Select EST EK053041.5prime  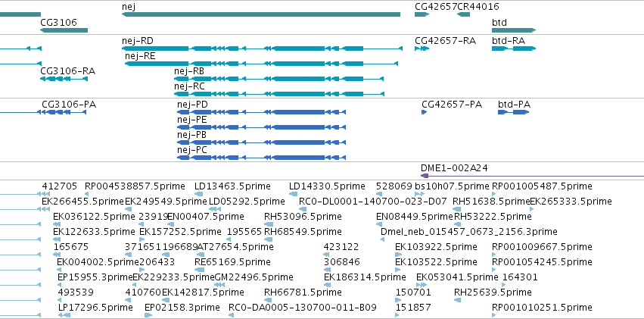458,277
